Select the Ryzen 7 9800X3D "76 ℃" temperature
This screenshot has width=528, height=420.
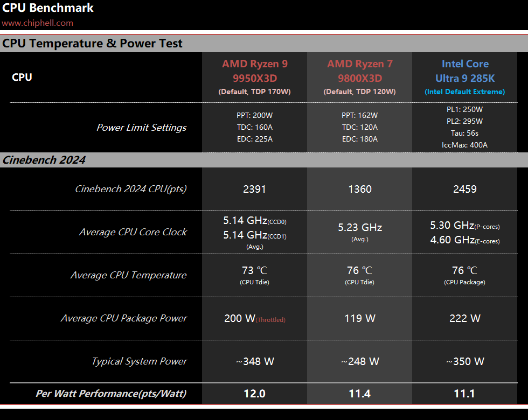point(360,270)
